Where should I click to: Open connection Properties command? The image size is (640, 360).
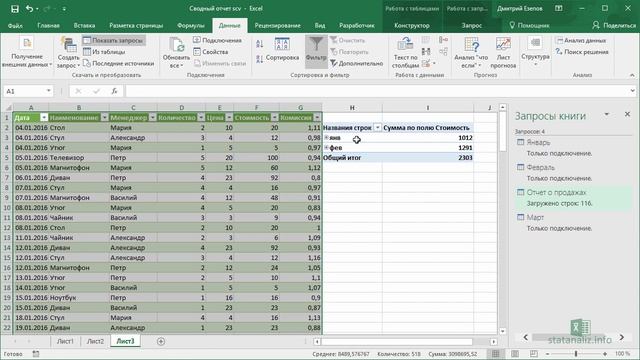[x=211, y=52]
